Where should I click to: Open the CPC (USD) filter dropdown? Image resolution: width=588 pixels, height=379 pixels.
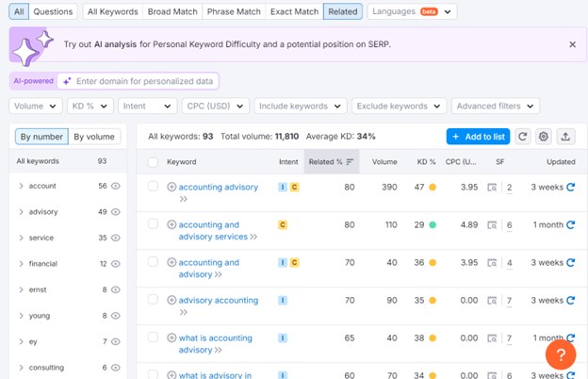click(x=216, y=107)
